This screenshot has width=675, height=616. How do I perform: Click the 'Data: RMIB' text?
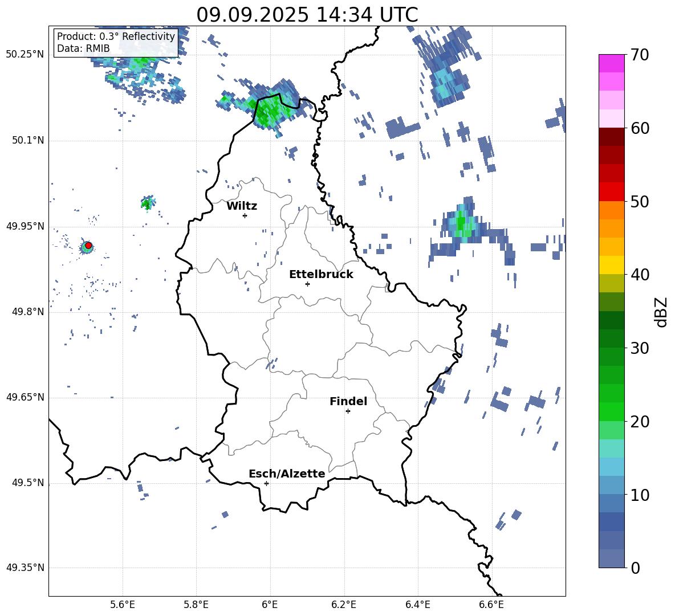(x=83, y=48)
